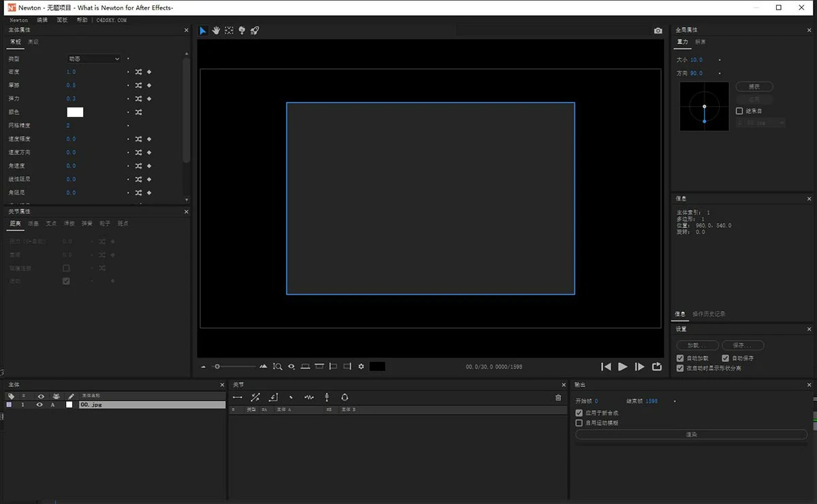Viewport: 817px width, 504px height.
Task: Open the disabled dropdown below 继承自
Action: coord(760,123)
